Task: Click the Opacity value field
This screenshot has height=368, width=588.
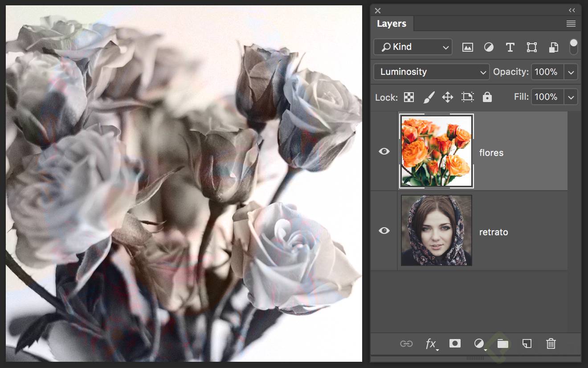Action: 547,72
